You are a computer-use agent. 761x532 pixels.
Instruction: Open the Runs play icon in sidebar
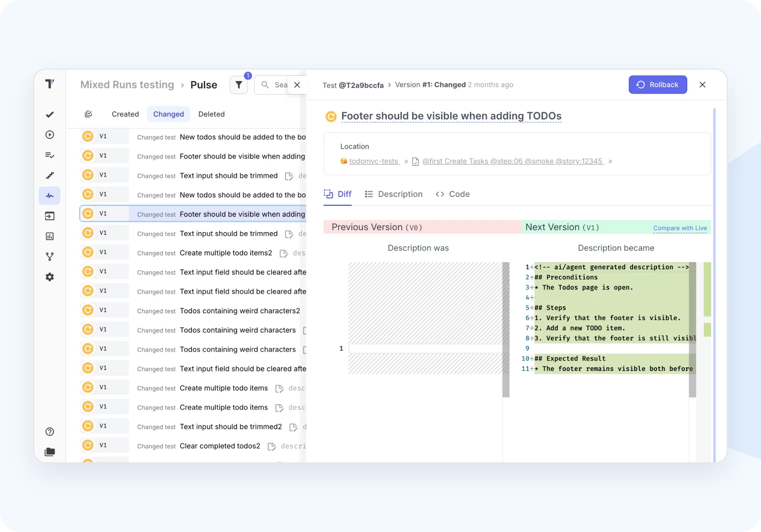[50, 135]
